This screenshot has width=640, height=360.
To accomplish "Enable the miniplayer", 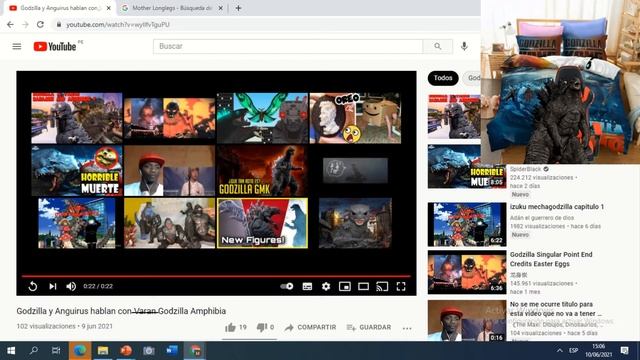I will 345,287.
